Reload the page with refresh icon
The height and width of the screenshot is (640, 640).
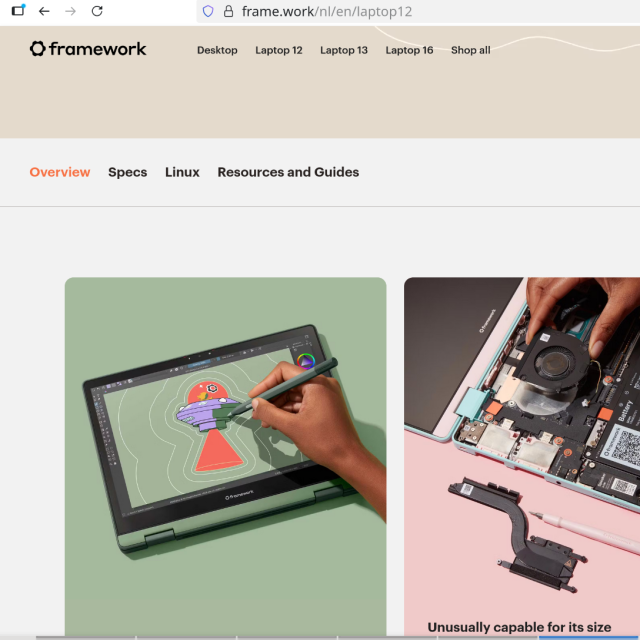click(97, 11)
